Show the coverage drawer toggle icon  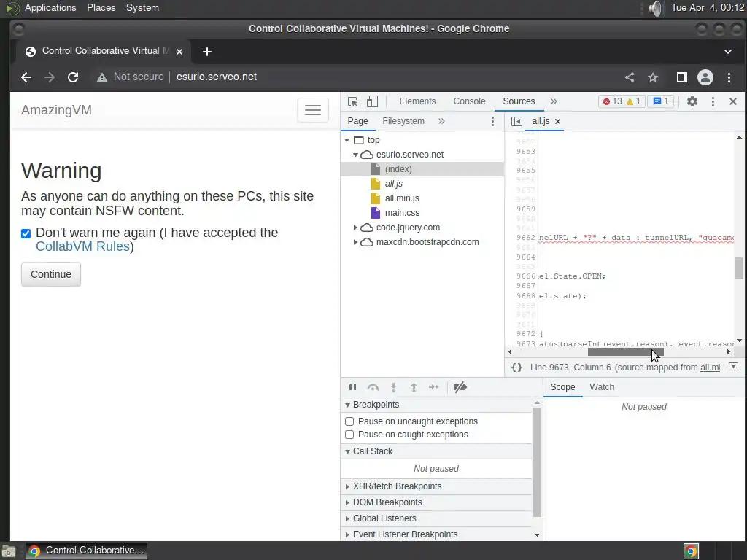tap(734, 367)
